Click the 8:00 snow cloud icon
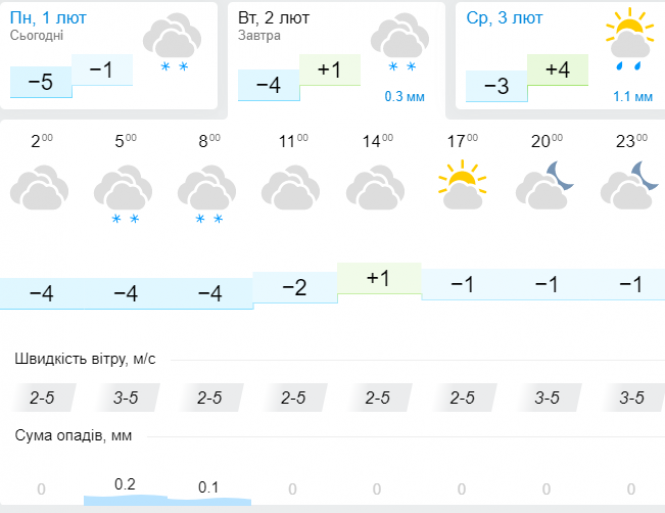Screen dimensions: 665x513 pyautogui.click(x=208, y=193)
